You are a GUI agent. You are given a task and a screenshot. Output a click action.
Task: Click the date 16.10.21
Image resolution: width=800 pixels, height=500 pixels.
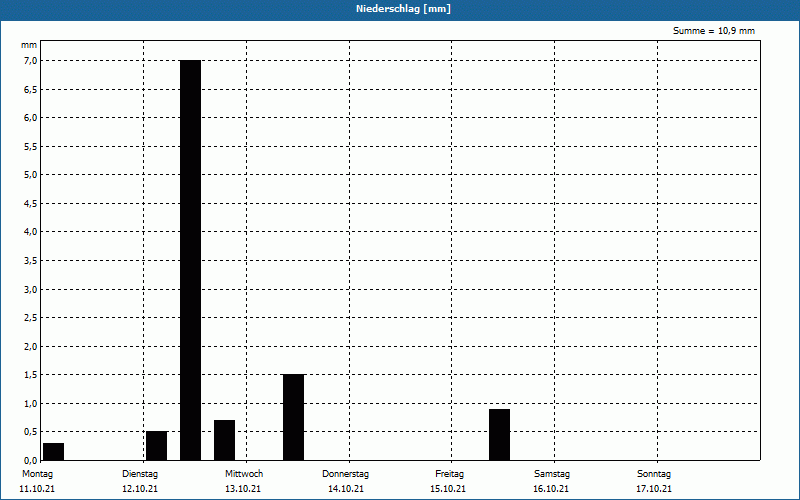coord(551,489)
